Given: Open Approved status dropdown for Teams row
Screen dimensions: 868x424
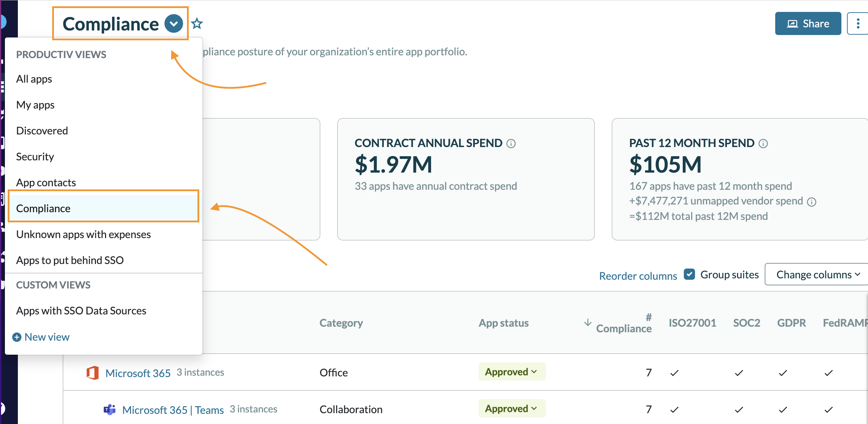Looking at the screenshot, I should [x=512, y=409].
